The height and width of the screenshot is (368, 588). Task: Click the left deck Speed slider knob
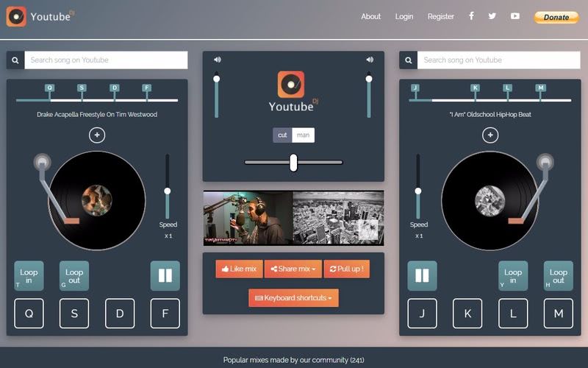pyautogui.click(x=168, y=191)
